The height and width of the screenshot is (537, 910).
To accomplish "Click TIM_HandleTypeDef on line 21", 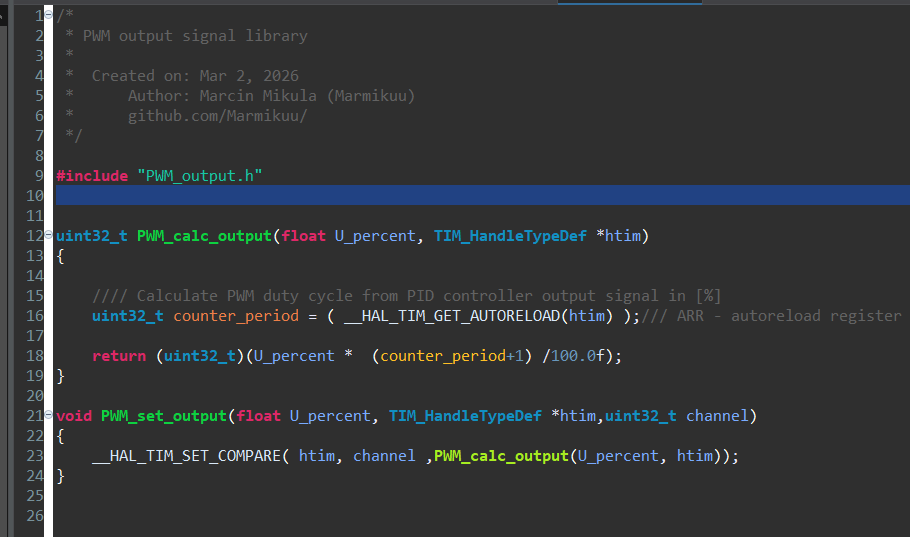I will (x=465, y=416).
